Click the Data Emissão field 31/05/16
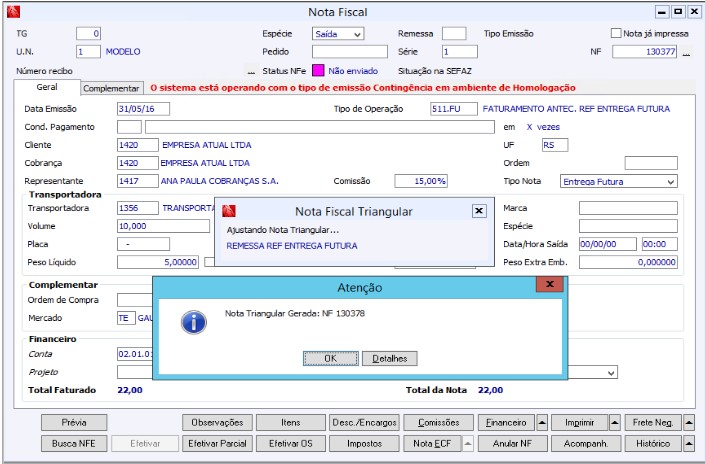The height and width of the screenshot is (464, 705). [x=143, y=109]
